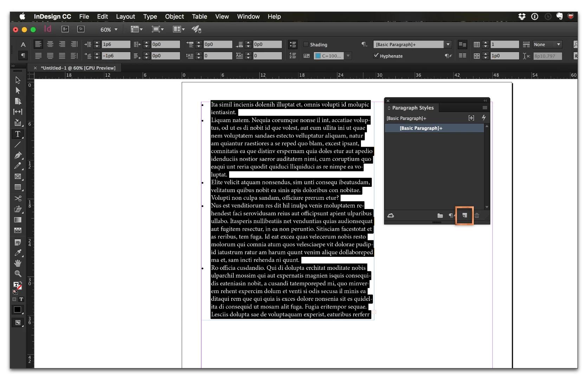Image resolution: width=588 pixels, height=380 pixels.
Task: Select the Rectangle Frame tool
Action: click(18, 177)
